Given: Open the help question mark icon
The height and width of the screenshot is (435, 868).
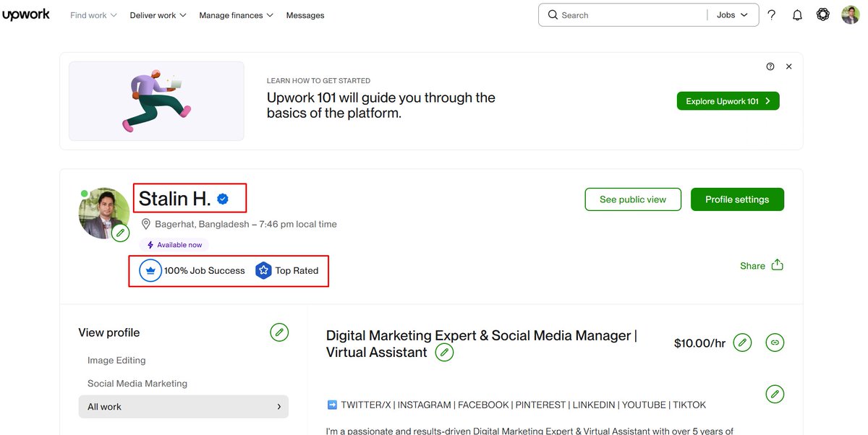Looking at the screenshot, I should point(772,14).
